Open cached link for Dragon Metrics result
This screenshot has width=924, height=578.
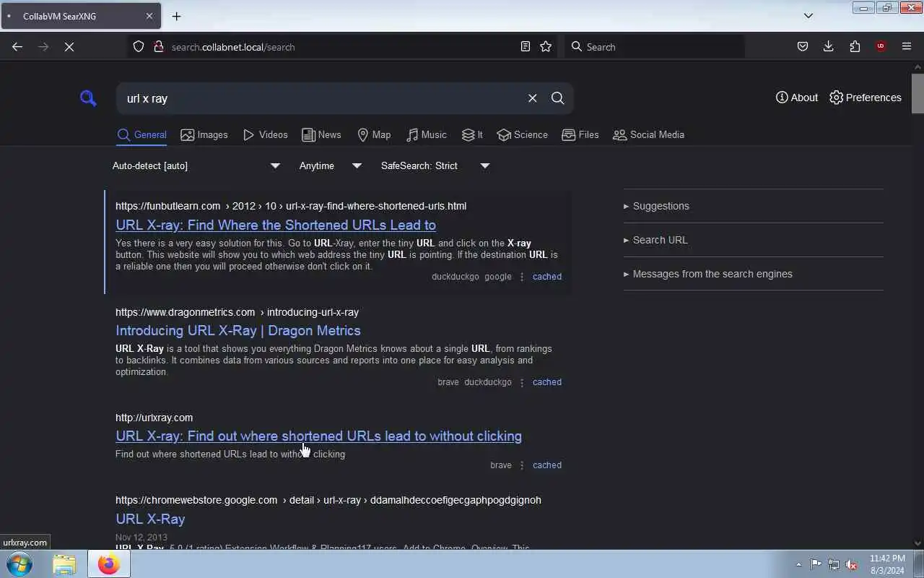(546, 382)
